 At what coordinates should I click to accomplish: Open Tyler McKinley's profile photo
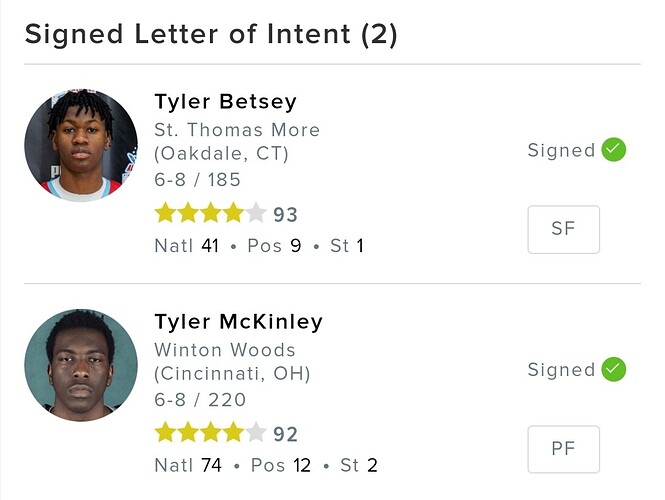(x=81, y=364)
